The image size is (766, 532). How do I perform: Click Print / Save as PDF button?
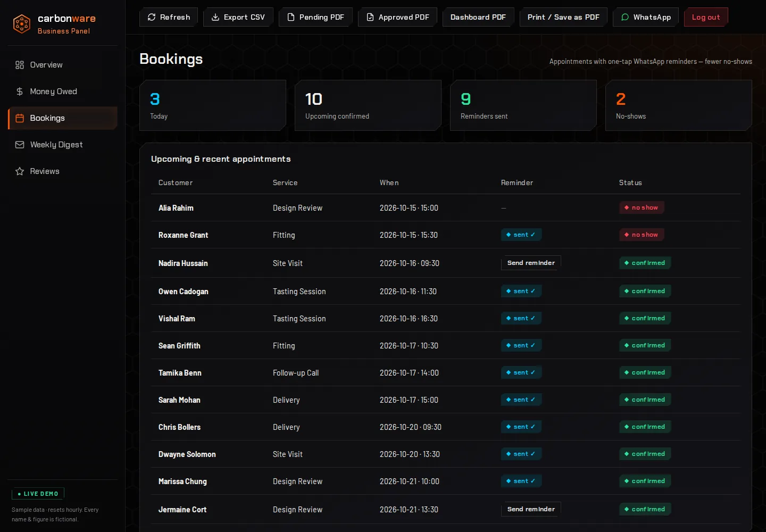tap(563, 17)
